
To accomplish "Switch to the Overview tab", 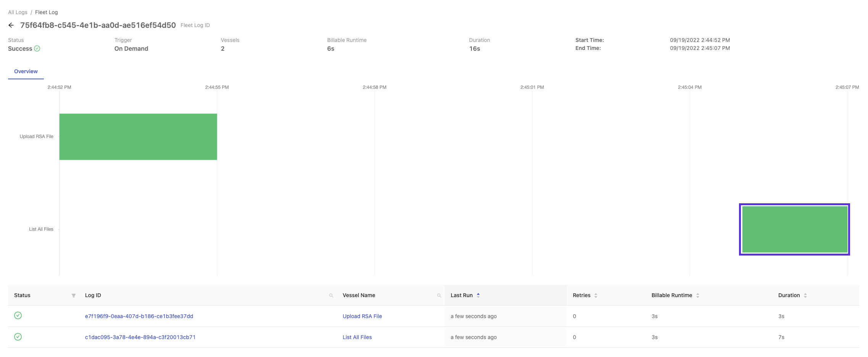I will point(26,71).
